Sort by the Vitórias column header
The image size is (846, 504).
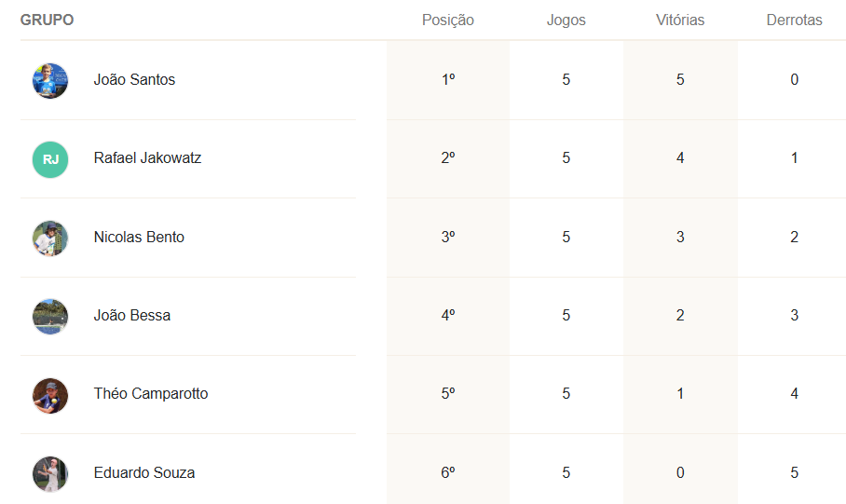coord(680,20)
